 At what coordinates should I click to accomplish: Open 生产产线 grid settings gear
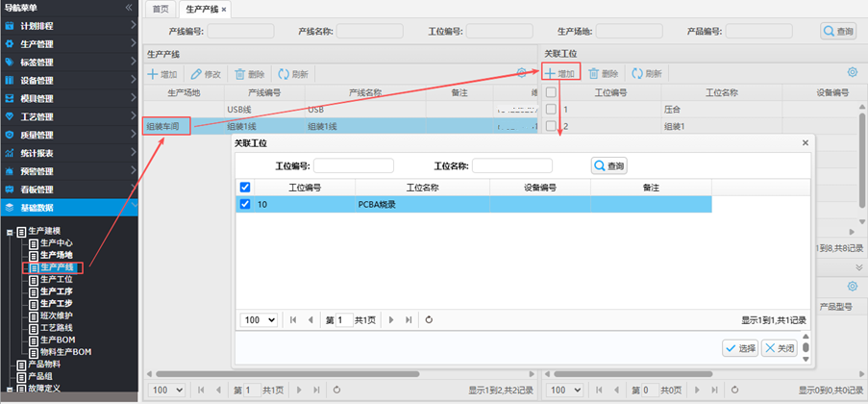pos(521,72)
